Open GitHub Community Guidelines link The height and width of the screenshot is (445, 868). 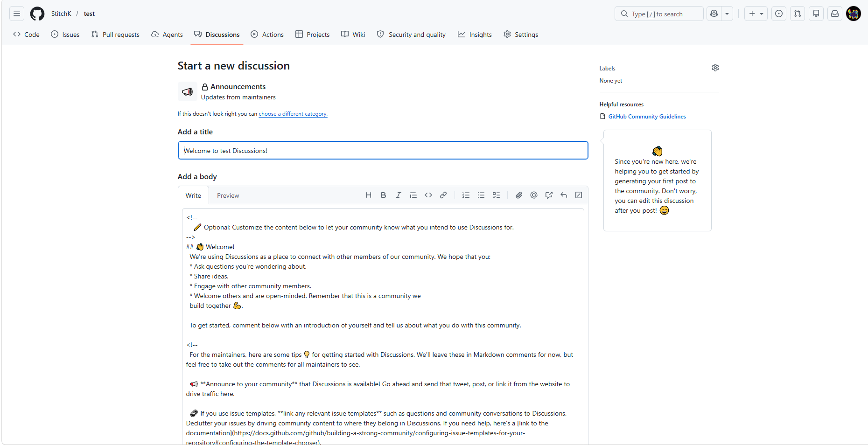pos(647,117)
